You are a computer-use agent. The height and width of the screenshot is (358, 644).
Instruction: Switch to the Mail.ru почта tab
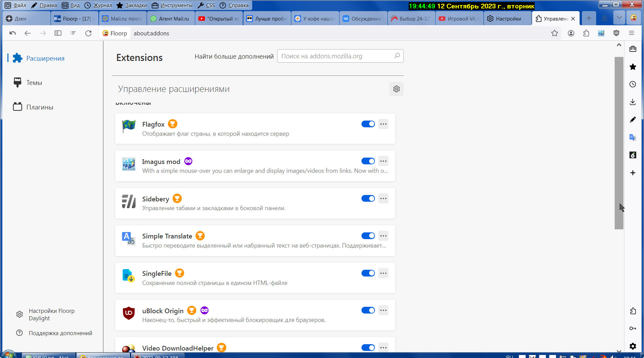[x=123, y=19]
